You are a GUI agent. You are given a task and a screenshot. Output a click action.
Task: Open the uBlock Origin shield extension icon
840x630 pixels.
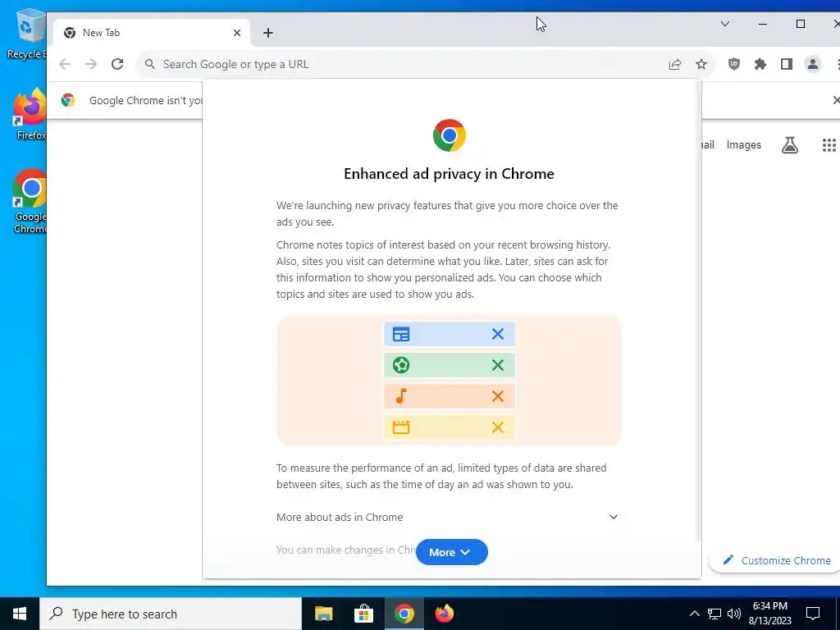tap(734, 64)
